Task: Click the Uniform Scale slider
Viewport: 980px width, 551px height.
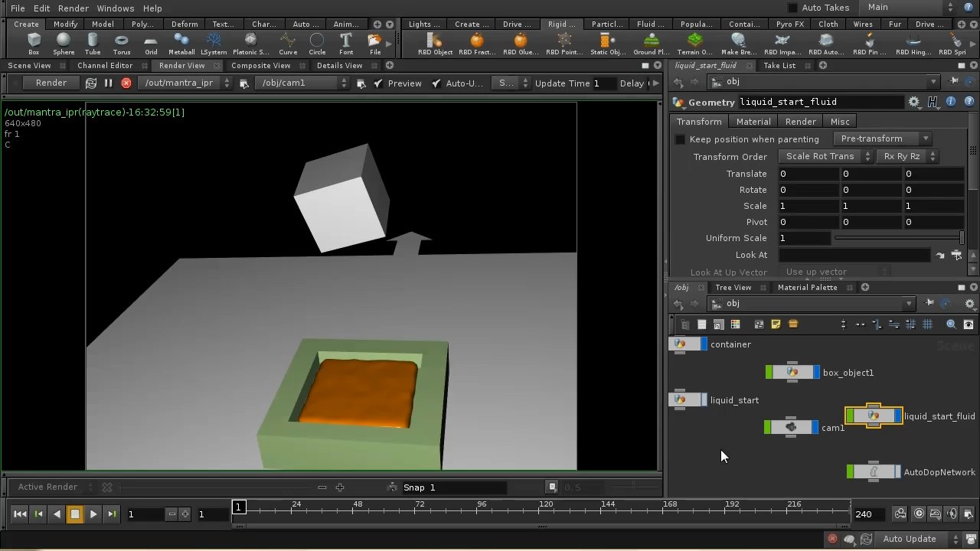Action: (x=896, y=238)
